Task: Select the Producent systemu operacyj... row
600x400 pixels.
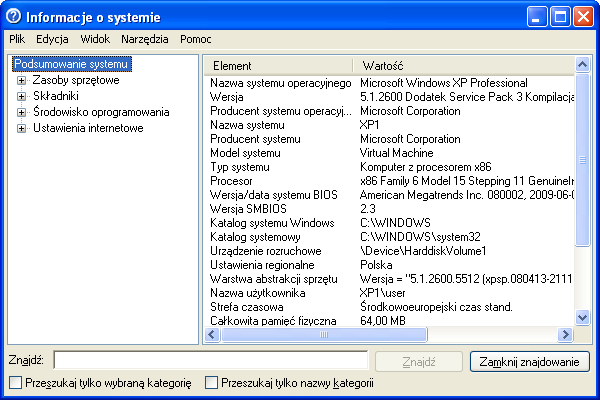Action: tap(389, 111)
